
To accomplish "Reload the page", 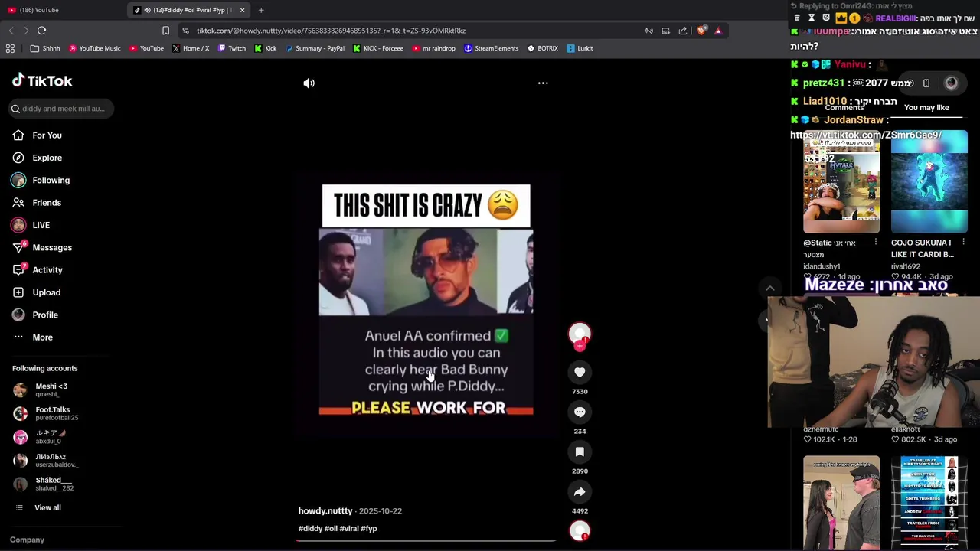I will [41, 31].
